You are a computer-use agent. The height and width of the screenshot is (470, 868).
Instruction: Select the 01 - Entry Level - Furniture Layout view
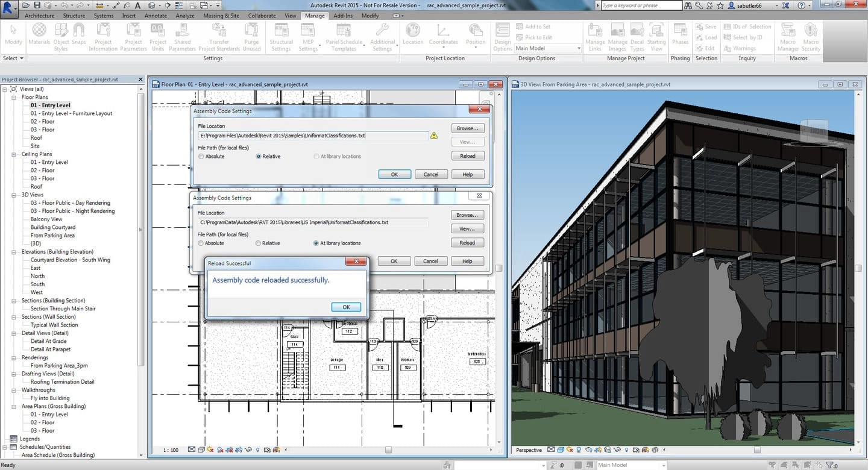[71, 113]
